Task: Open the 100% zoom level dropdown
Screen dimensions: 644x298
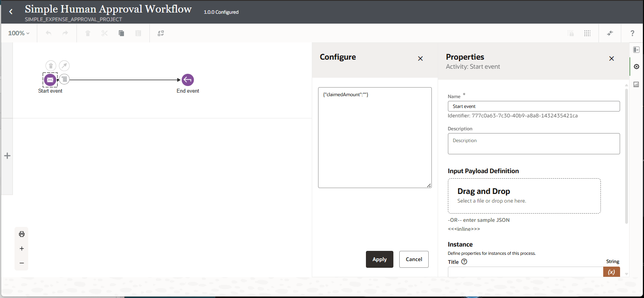Action: tap(19, 33)
